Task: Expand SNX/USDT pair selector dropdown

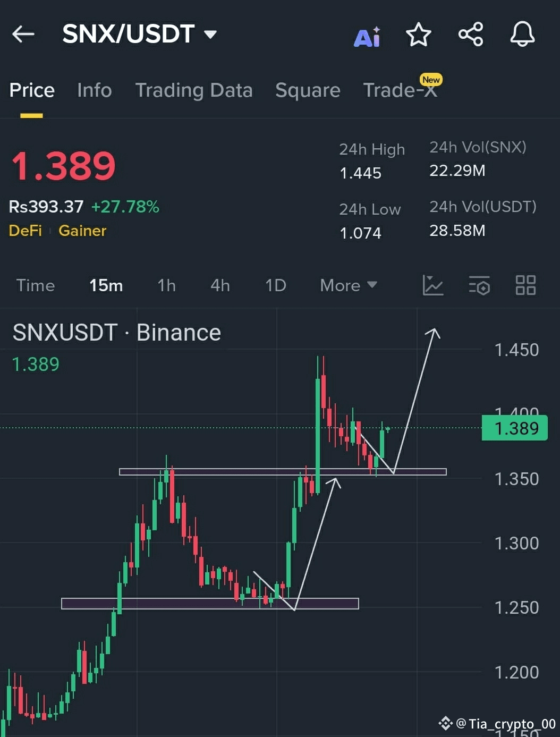Action: coord(210,35)
